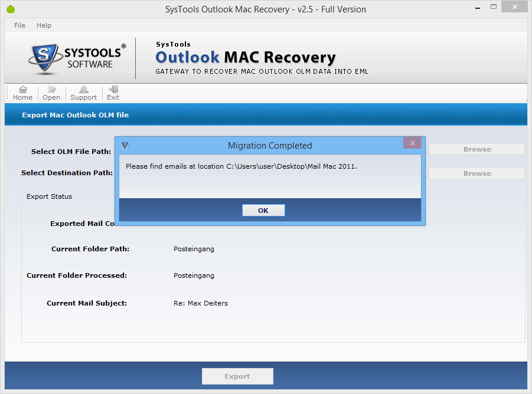
Task: Click the Current Folder Path value Posteingang
Action: click(194, 249)
